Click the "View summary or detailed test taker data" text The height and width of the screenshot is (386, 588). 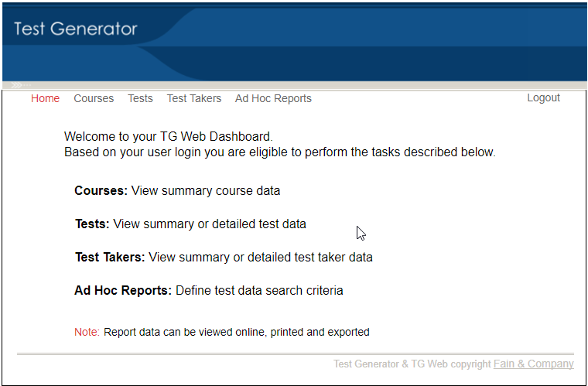point(261,257)
